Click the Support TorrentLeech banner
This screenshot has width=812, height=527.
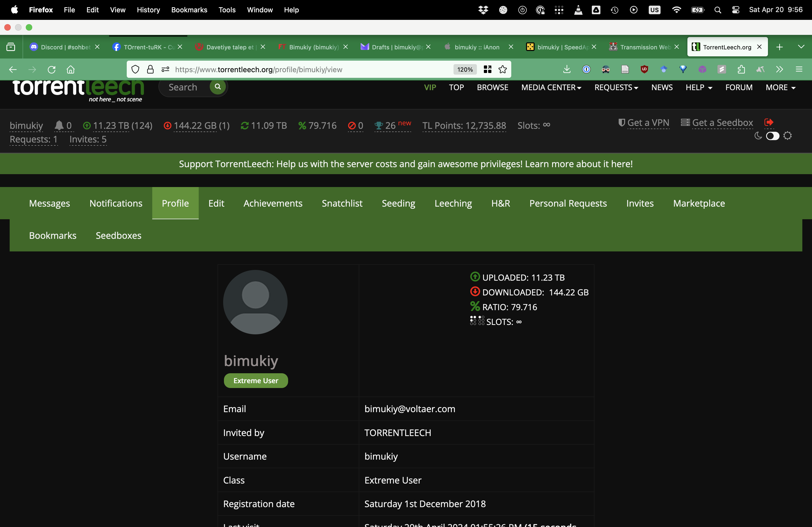point(406,164)
